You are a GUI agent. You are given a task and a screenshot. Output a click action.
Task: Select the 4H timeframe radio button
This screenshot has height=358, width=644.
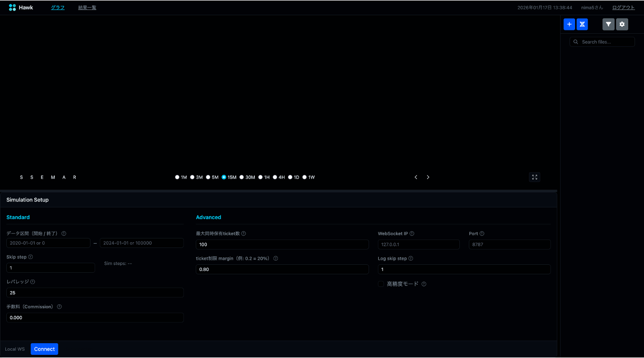[275, 177]
